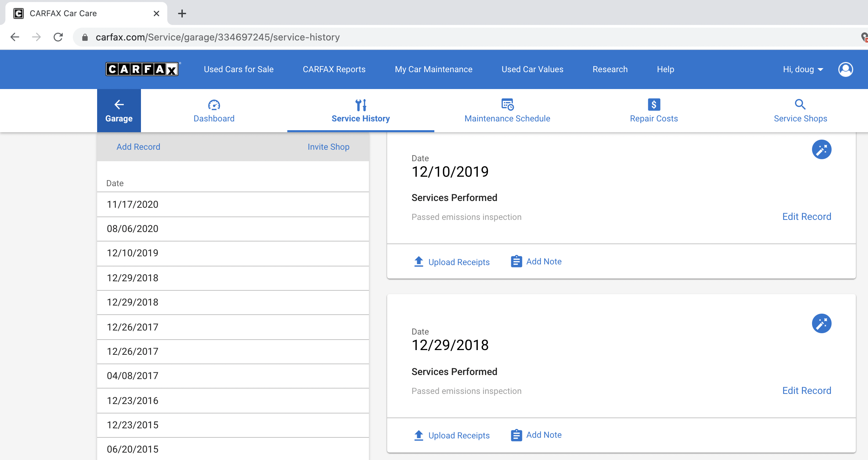Screen dimensions: 868x460
Task: Click the CARFAX logo
Action: (x=142, y=69)
